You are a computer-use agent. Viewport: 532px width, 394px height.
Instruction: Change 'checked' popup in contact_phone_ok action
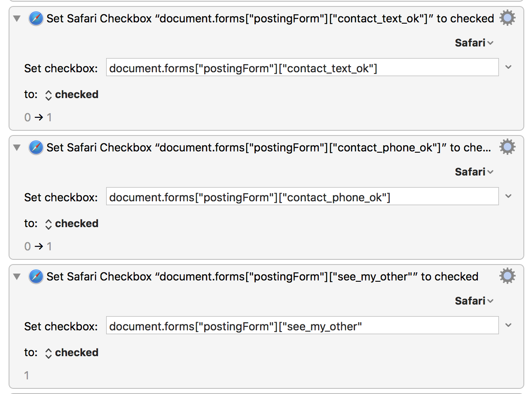pyautogui.click(x=72, y=224)
